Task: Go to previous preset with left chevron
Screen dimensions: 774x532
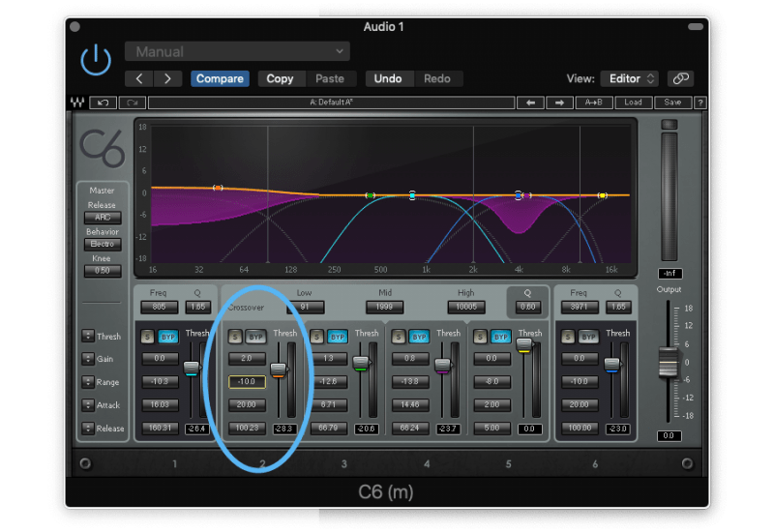Action: tap(139, 79)
